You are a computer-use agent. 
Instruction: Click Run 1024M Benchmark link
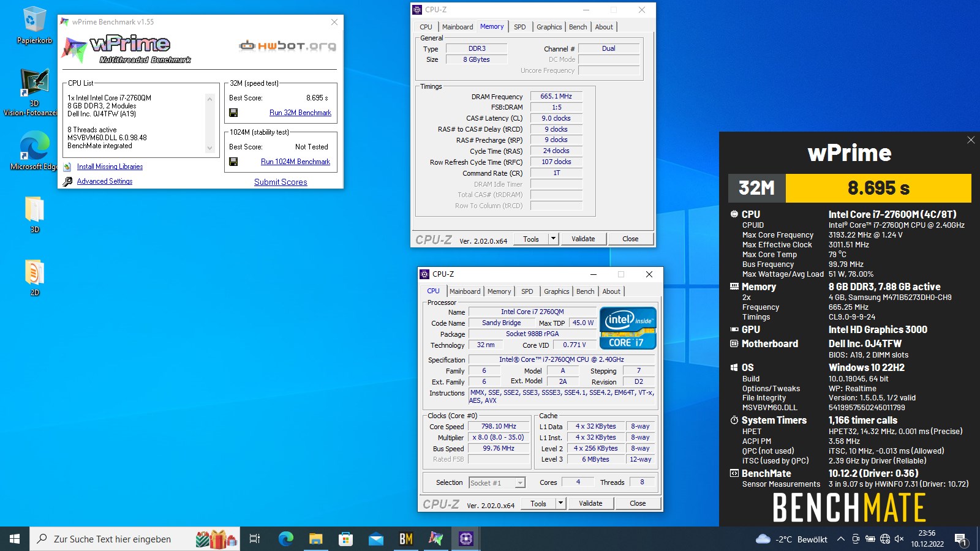point(295,162)
